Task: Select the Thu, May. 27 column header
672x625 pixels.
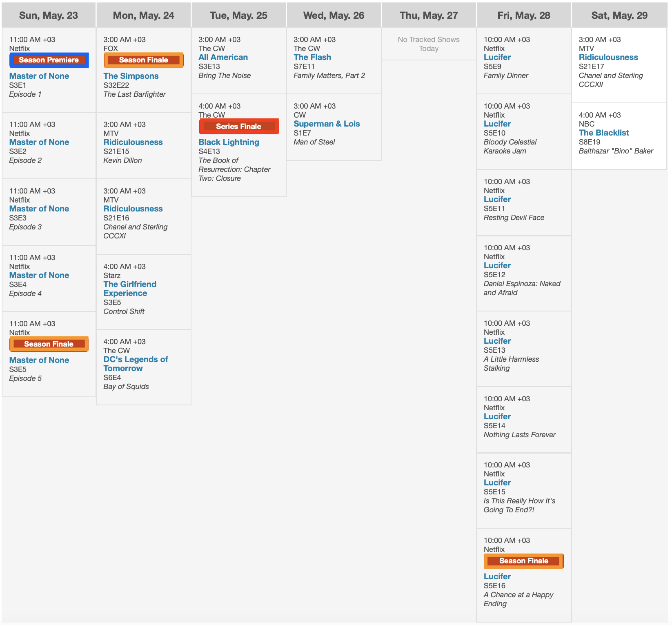Action: (x=428, y=16)
